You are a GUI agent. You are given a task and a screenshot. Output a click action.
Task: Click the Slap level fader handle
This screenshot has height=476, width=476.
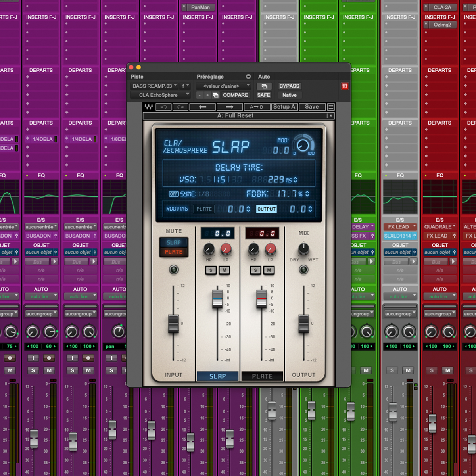click(x=217, y=299)
